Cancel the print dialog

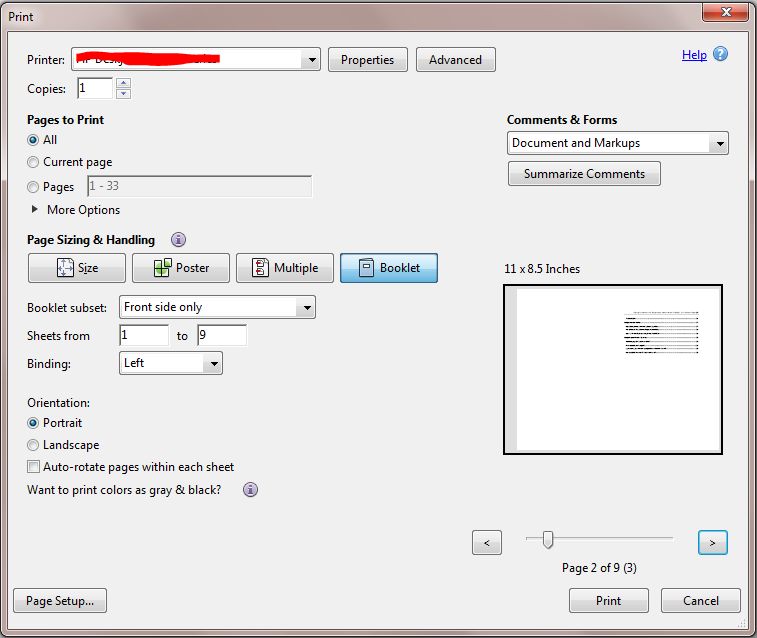click(701, 600)
